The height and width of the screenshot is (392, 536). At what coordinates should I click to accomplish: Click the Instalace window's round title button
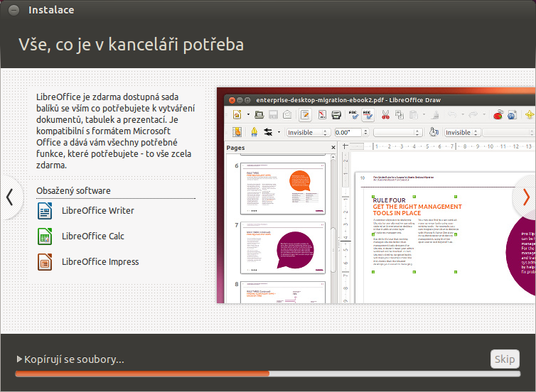14,10
